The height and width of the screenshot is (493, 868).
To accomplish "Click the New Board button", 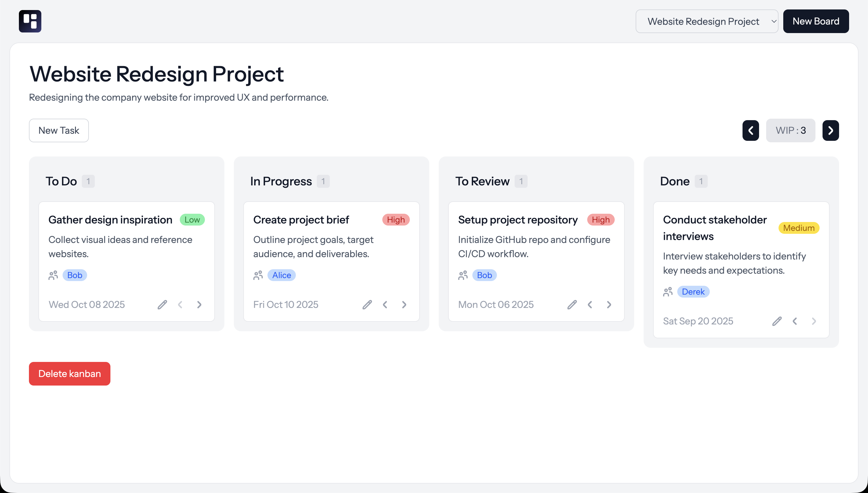I will pyautogui.click(x=815, y=21).
